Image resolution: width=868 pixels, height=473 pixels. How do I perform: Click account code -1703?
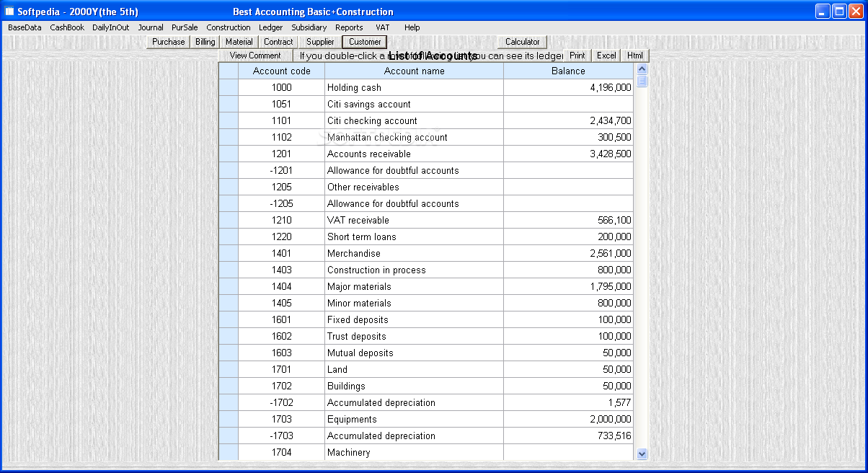coord(281,436)
